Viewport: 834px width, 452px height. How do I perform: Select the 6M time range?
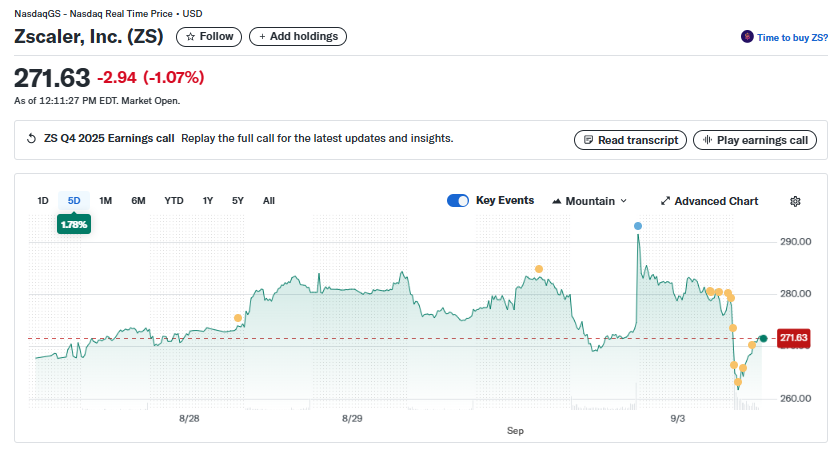[x=138, y=200]
